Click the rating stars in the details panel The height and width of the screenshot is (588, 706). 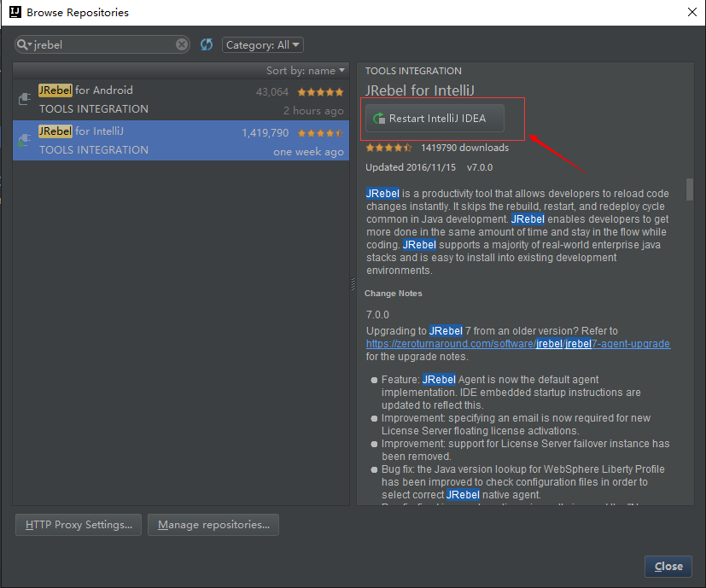tap(388, 148)
